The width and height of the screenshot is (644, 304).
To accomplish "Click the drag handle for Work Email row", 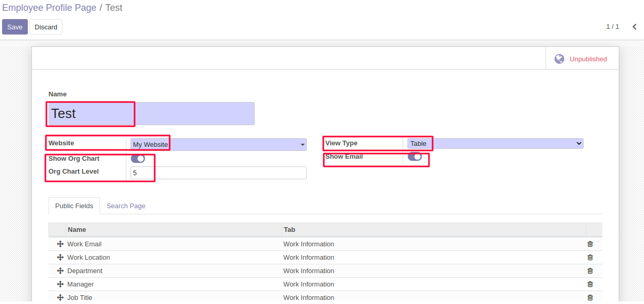I will pyautogui.click(x=60, y=244).
